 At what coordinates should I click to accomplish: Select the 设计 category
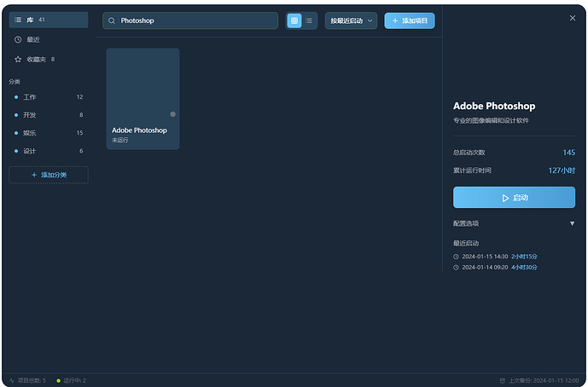[49, 151]
